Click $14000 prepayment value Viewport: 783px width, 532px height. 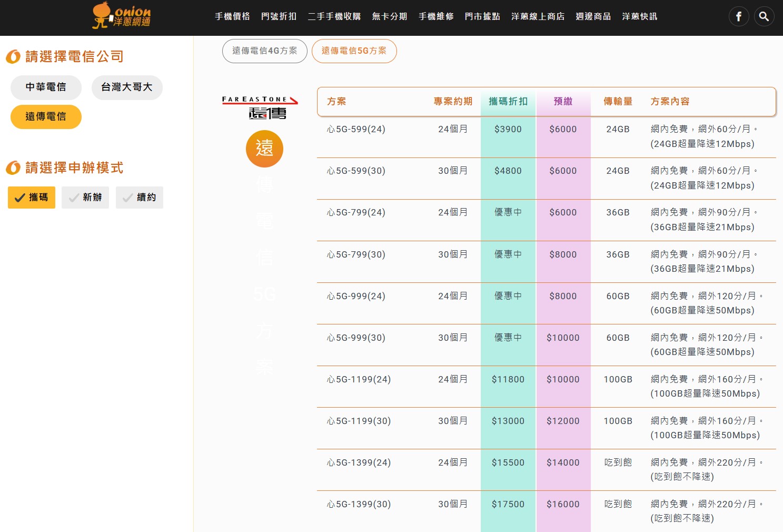coord(563,462)
